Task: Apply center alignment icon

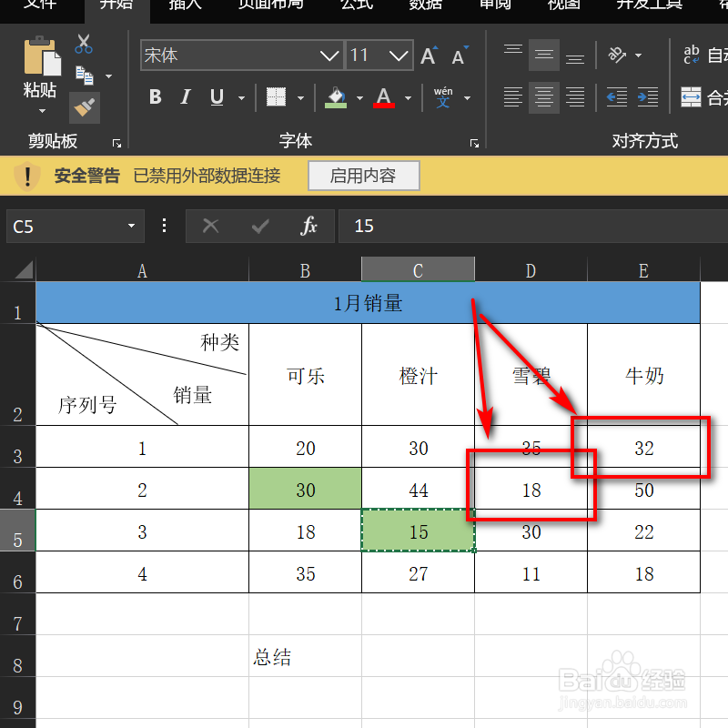Action: [x=543, y=96]
